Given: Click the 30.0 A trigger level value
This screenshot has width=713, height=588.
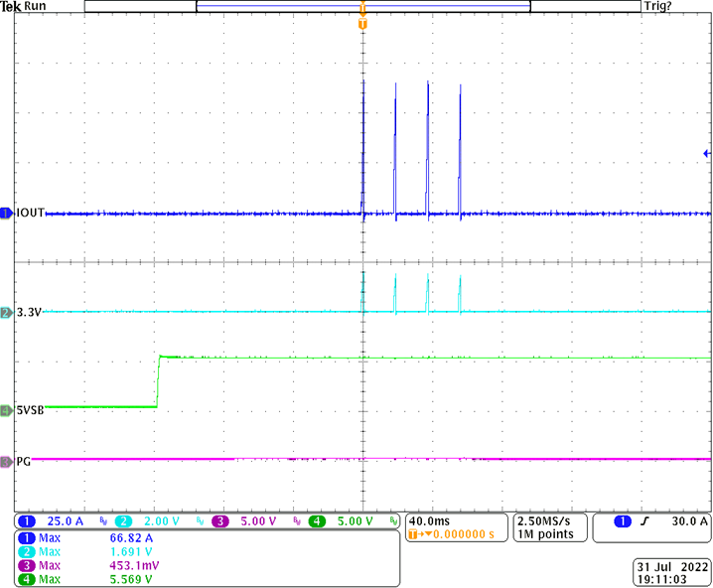Looking at the screenshot, I should click(690, 521).
